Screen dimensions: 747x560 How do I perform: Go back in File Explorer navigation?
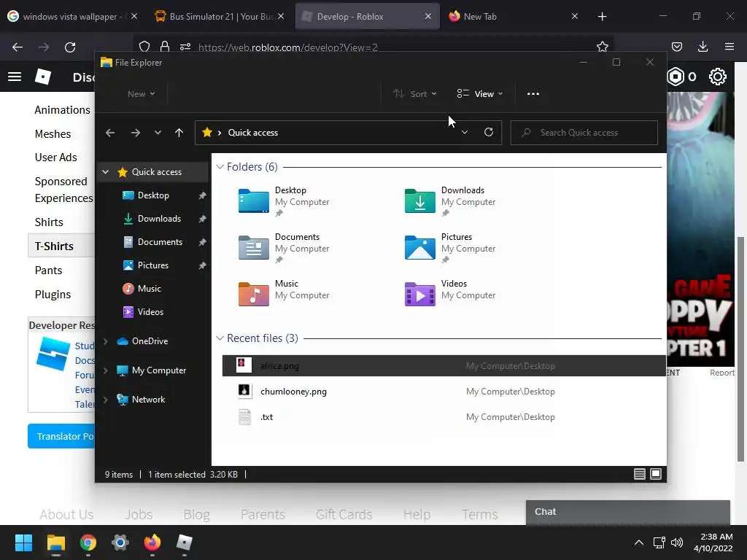coord(110,133)
